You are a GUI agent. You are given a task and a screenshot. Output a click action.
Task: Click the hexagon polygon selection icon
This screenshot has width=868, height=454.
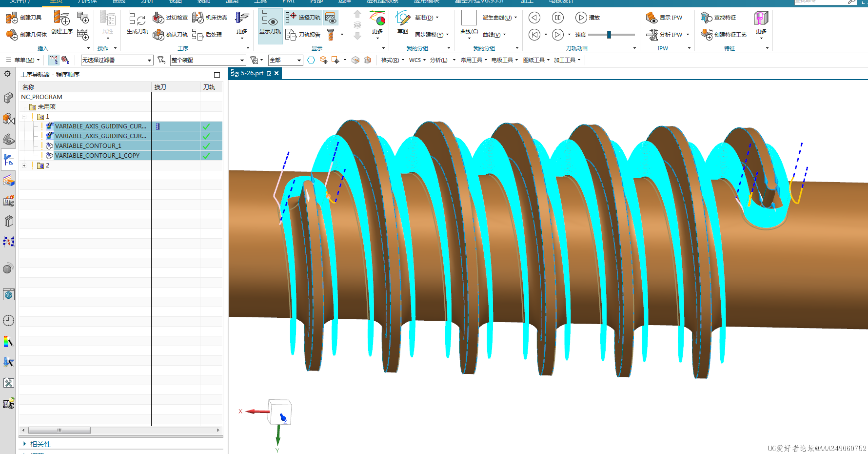[x=311, y=60]
